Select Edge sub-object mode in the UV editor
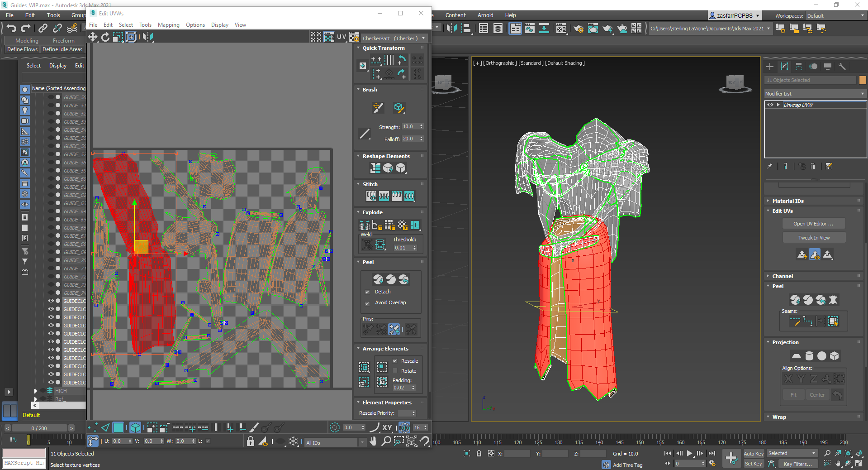Viewport: 868px width, 470px height. [x=105, y=427]
